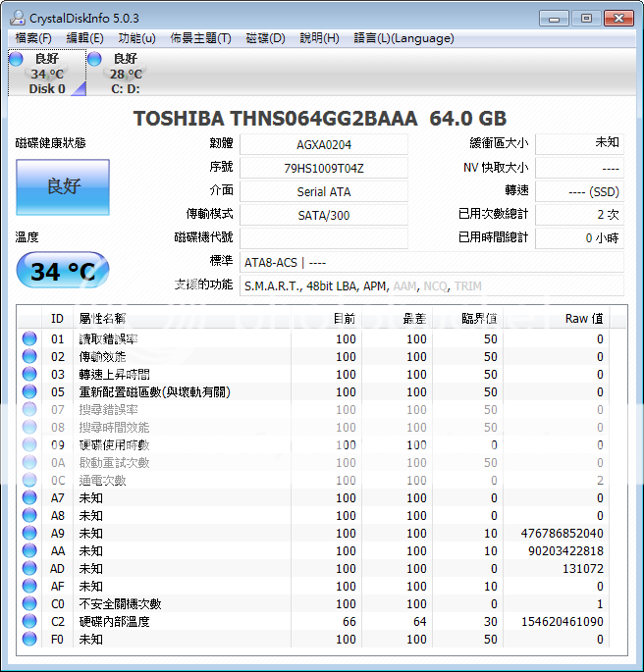Click status orb for attribute 07
This screenshot has width=644, height=672.
click(x=29, y=409)
